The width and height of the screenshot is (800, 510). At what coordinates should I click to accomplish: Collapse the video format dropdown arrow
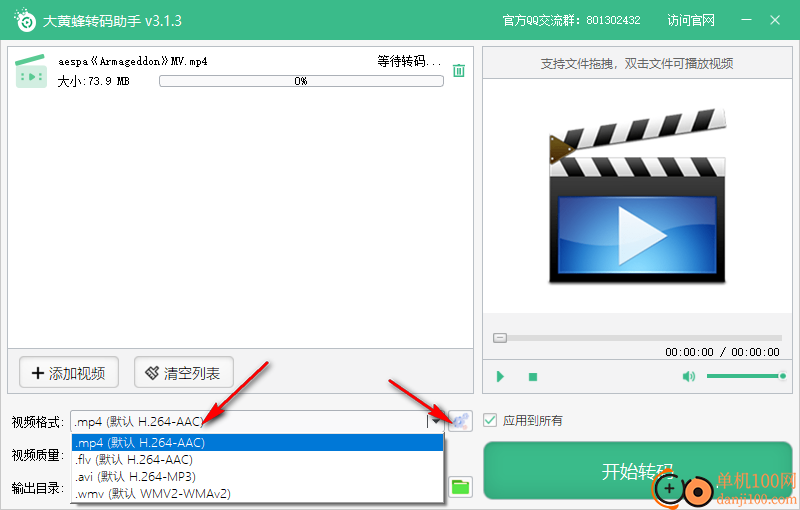(x=436, y=421)
